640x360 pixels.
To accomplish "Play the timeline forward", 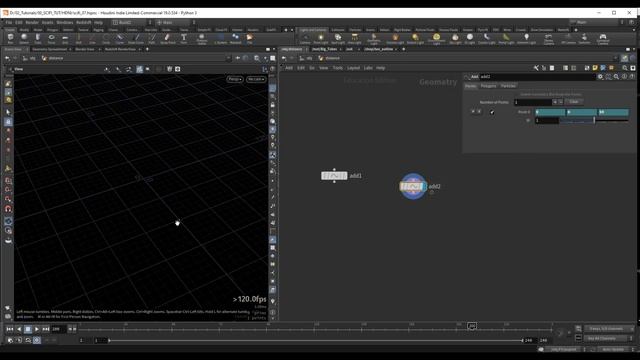I will coord(37,329).
